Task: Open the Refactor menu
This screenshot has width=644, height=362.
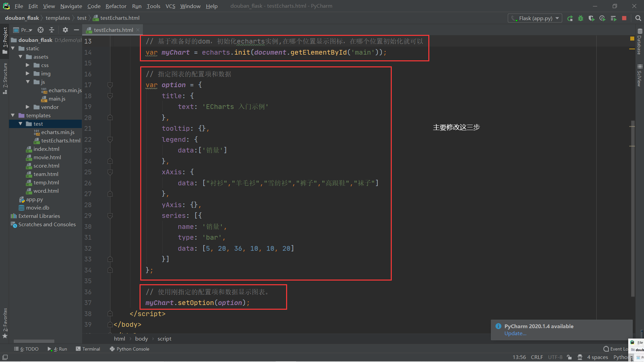Action: [x=116, y=6]
